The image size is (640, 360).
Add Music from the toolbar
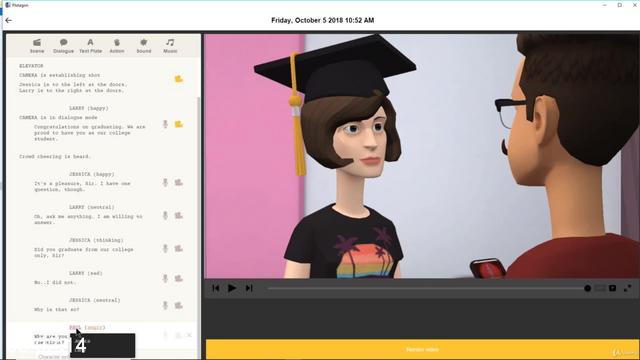point(170,45)
